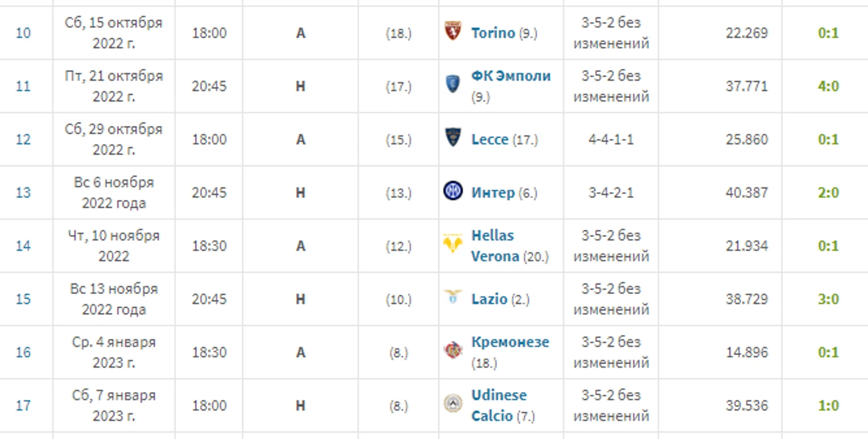Click the Lazio eagle crest icon
The image size is (868, 439).
click(453, 297)
